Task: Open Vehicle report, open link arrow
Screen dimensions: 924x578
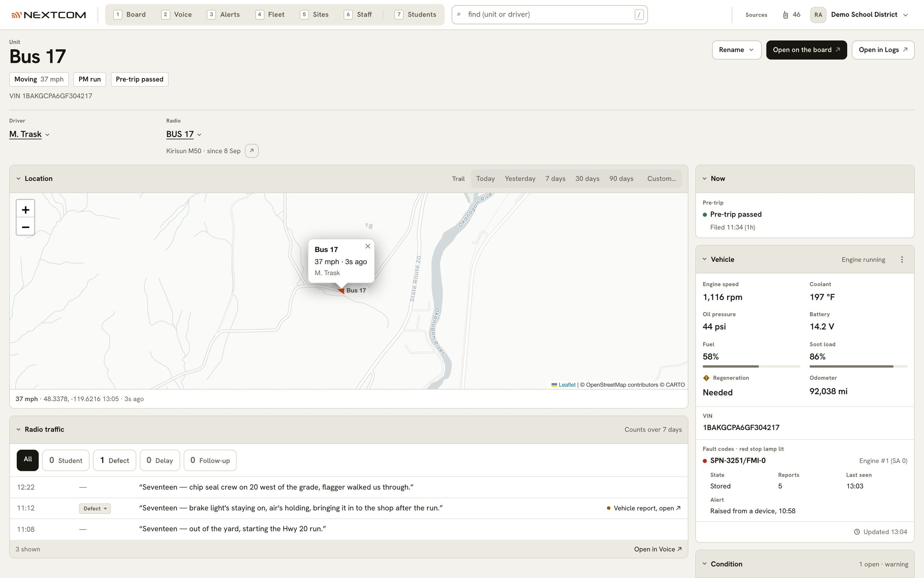Action: point(678,508)
